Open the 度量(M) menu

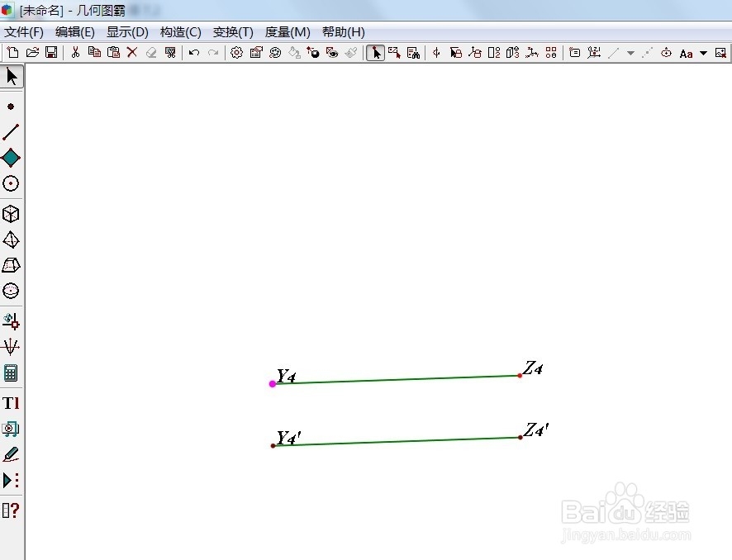click(288, 32)
